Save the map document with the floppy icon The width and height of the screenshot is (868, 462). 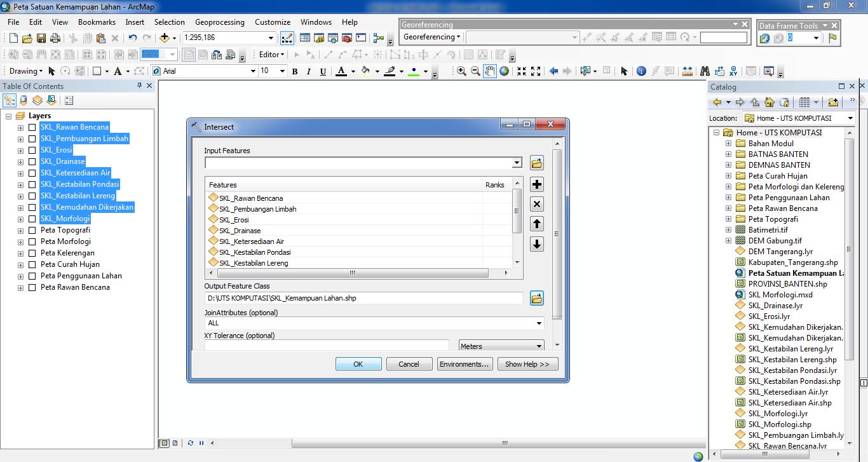coord(41,38)
